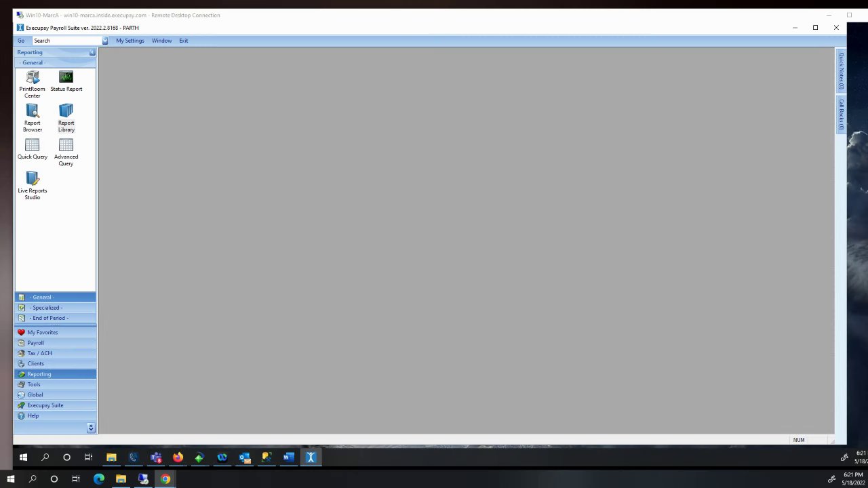
Task: Open the Call Backs (0) side tab
Action: tap(841, 114)
